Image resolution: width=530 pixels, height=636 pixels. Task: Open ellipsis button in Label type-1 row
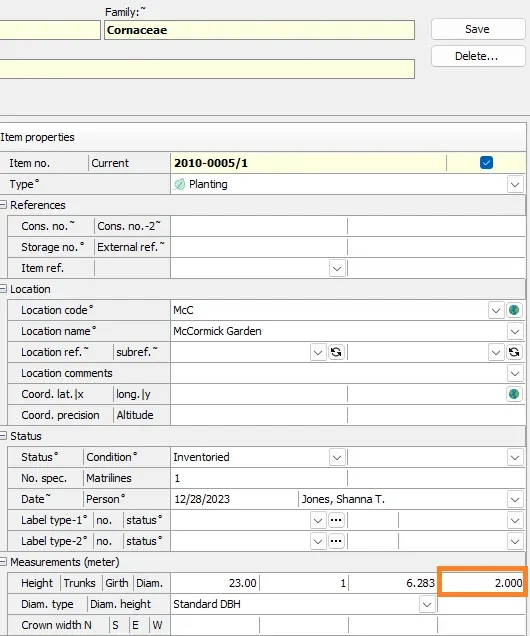336,520
